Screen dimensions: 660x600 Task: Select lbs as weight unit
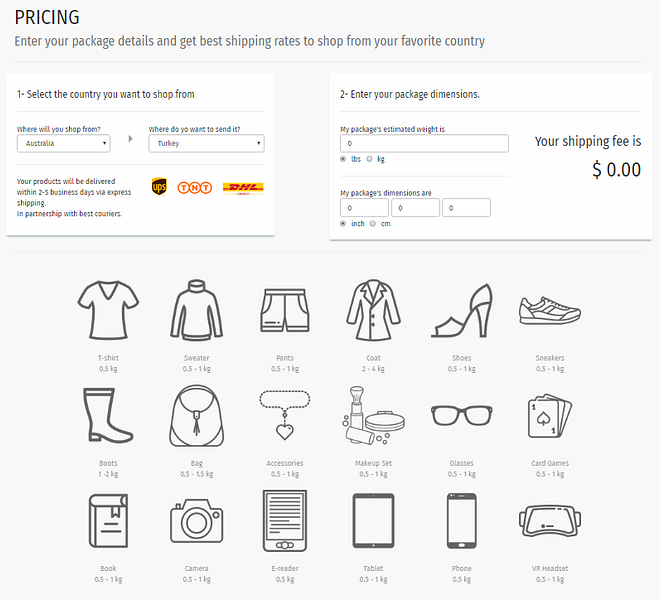pos(344,159)
